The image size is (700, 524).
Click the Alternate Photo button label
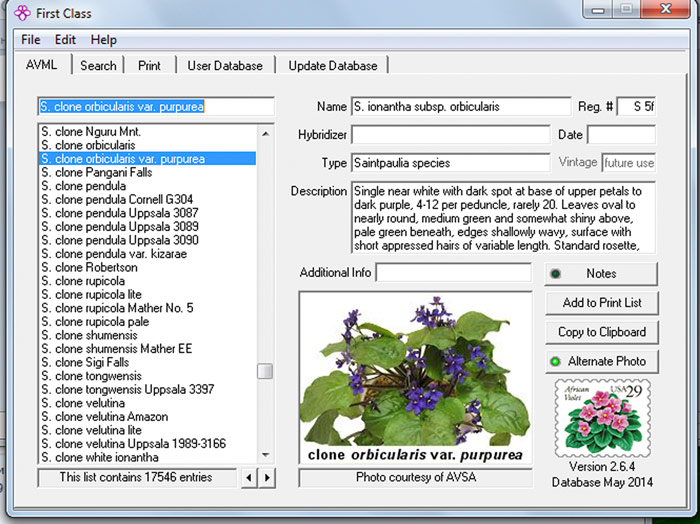[607, 361]
